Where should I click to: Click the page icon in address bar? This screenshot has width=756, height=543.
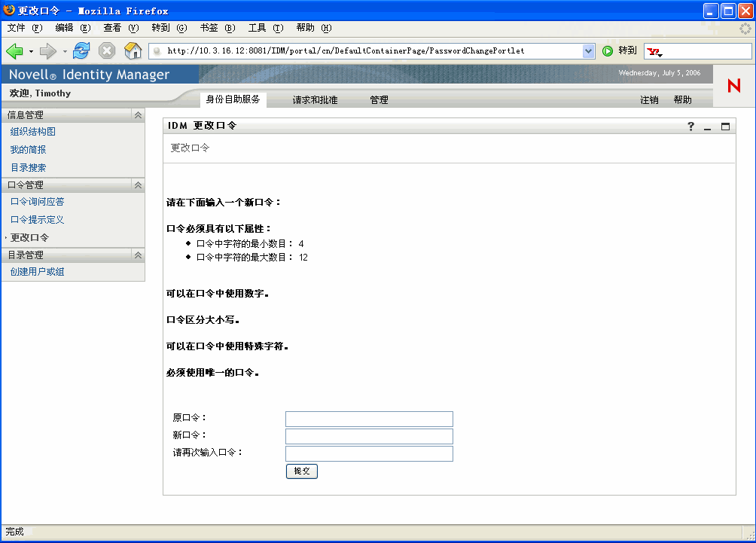click(157, 50)
